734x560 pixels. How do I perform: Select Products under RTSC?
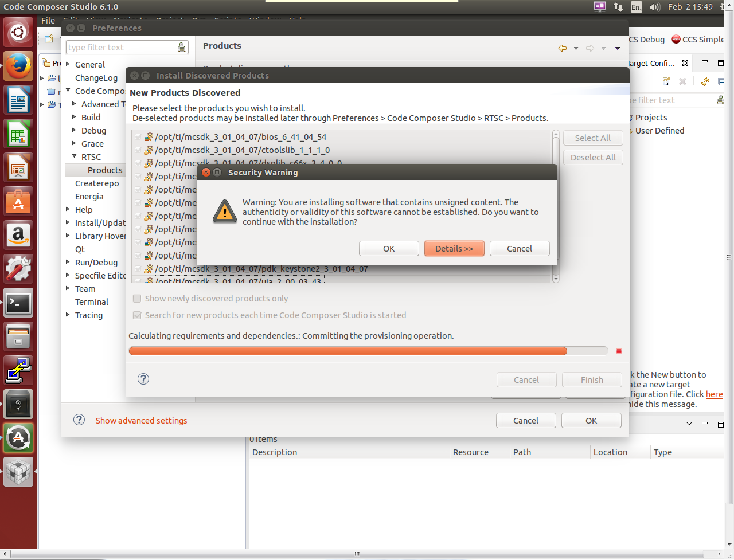coord(105,170)
